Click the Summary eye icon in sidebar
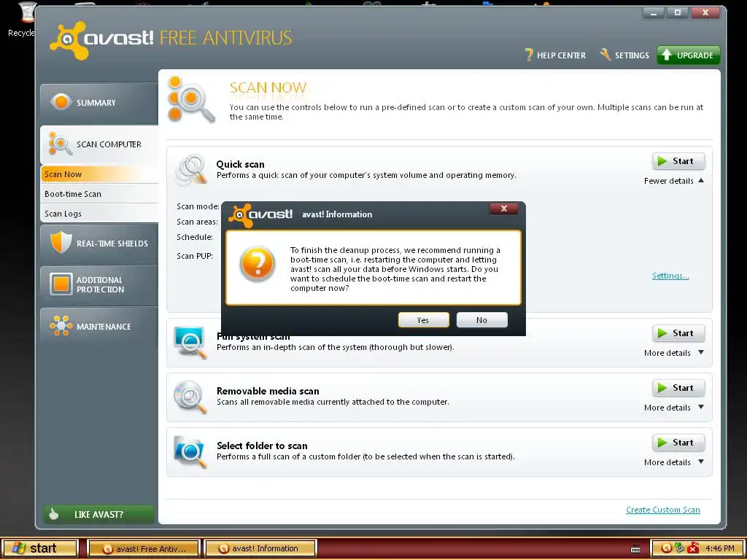 pyautogui.click(x=61, y=102)
